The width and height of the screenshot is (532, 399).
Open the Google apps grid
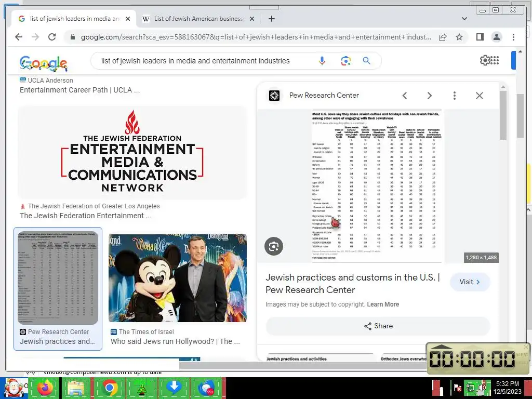pyautogui.click(x=495, y=60)
